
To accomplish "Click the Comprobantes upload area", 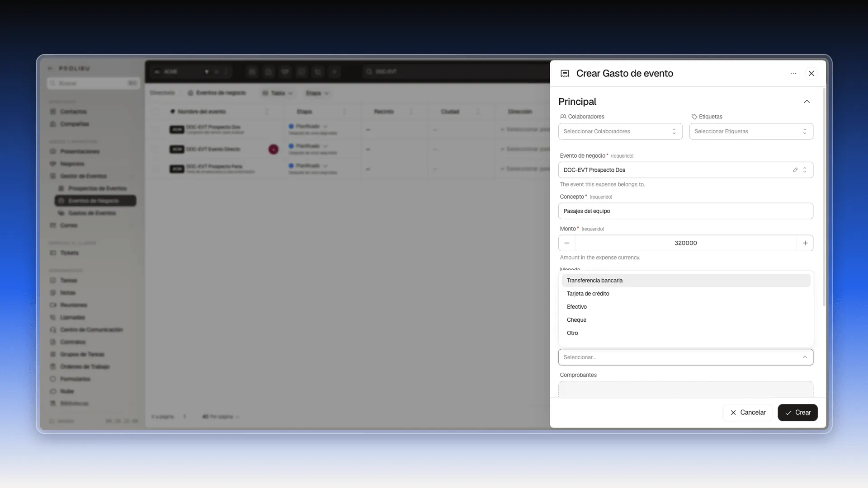I will coord(685,389).
